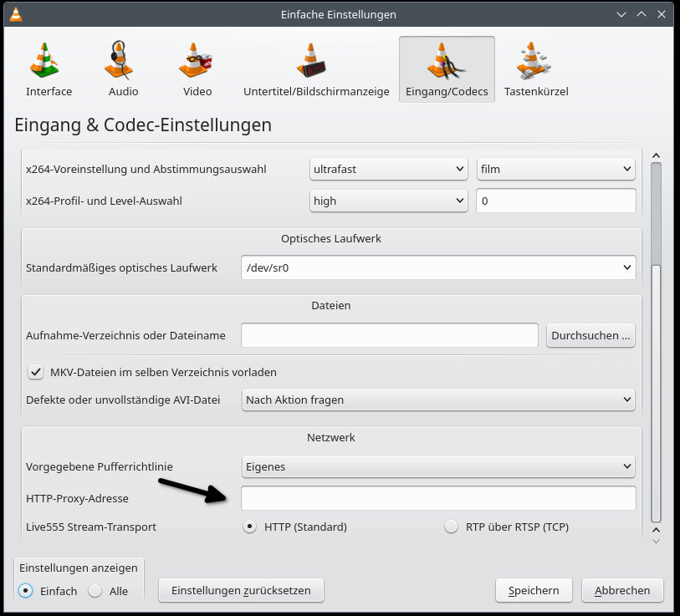Click the x264 level input field

click(556, 201)
